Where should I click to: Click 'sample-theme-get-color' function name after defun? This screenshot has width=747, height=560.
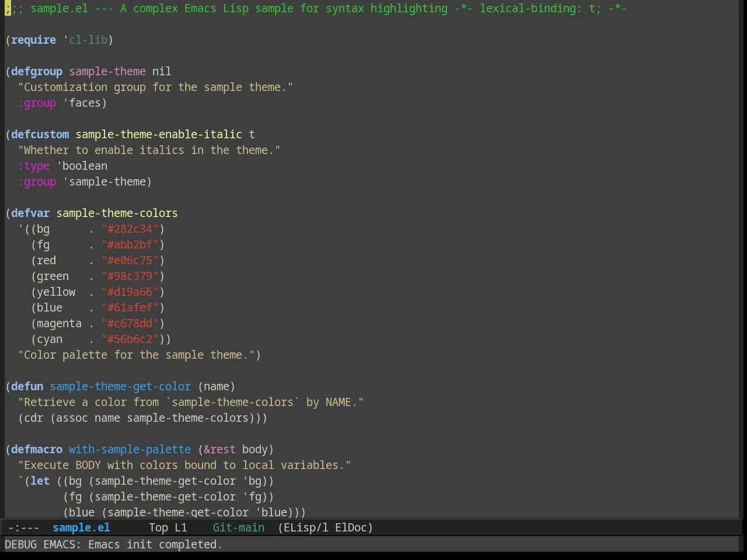(x=120, y=386)
